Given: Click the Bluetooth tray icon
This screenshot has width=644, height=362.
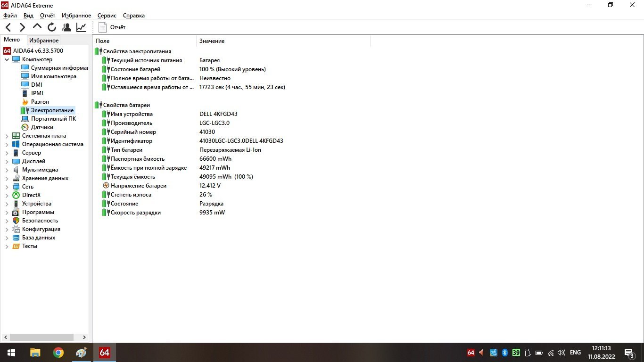Looking at the screenshot, I should [504, 353].
